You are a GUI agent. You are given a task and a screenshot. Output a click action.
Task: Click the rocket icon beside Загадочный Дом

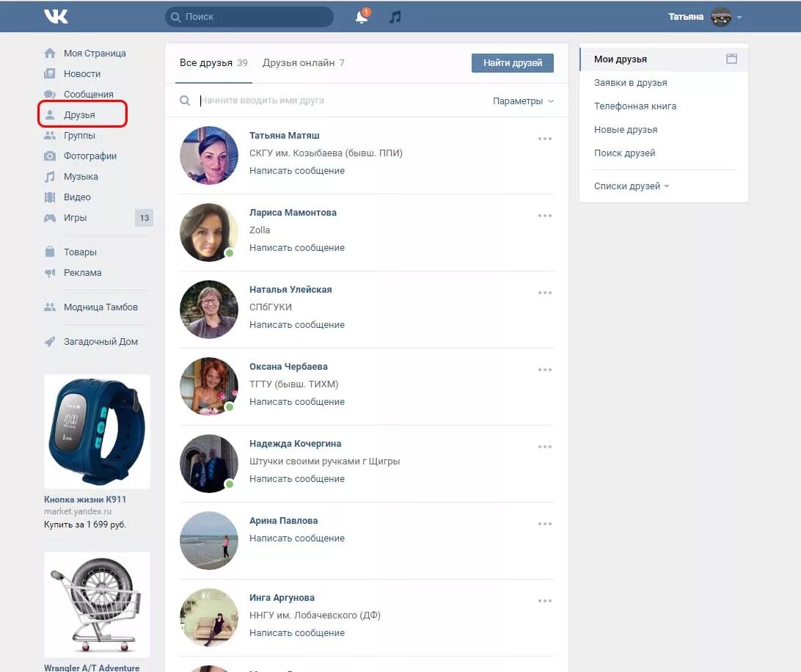[50, 341]
